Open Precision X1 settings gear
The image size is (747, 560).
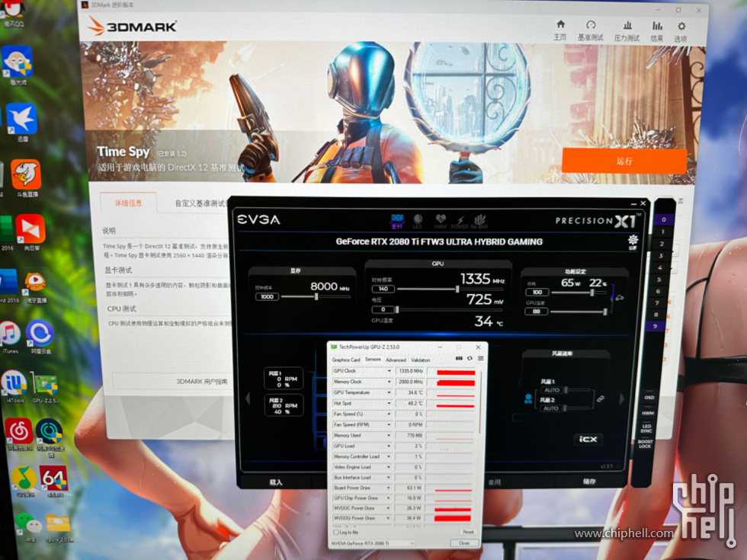coord(633,241)
